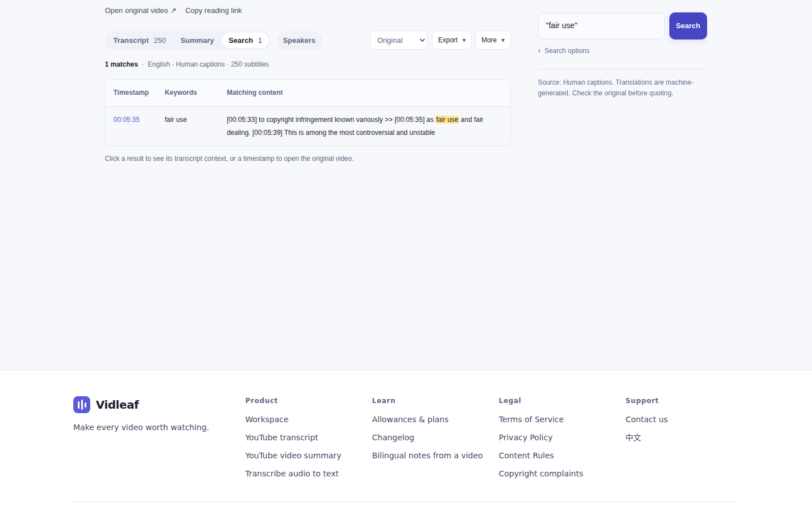Open Bilingual notes from a video link
This screenshot has height=508, width=812.
point(427,456)
